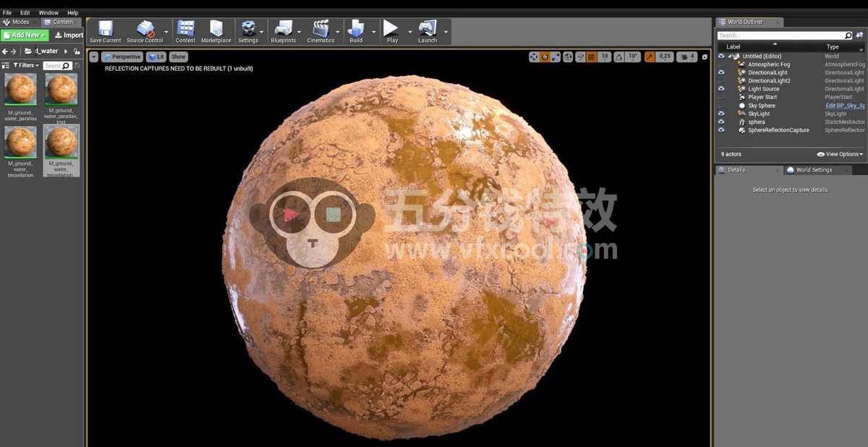Click the viewport Show button

point(178,56)
